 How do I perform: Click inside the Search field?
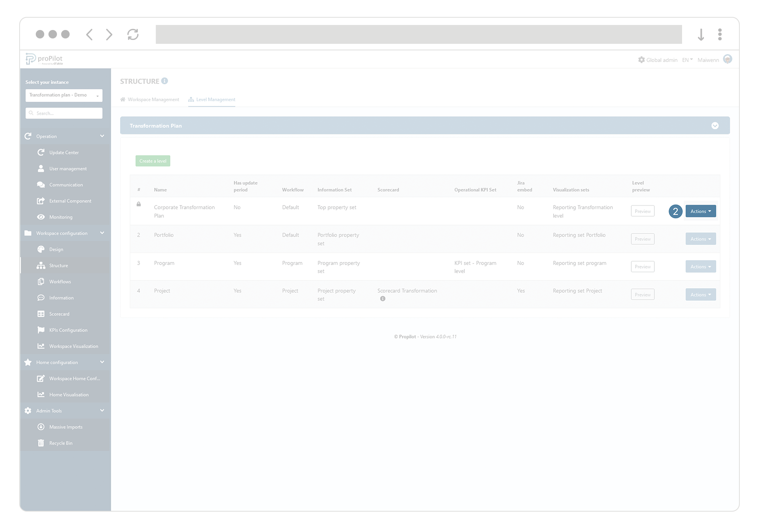click(63, 113)
